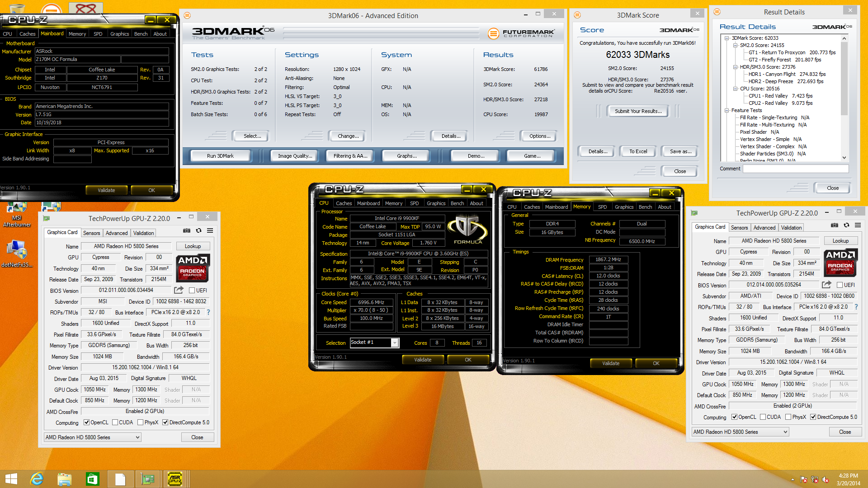Open Advanced tab in right GPU-Z window
This screenshot has width=868, height=488.
(764, 228)
